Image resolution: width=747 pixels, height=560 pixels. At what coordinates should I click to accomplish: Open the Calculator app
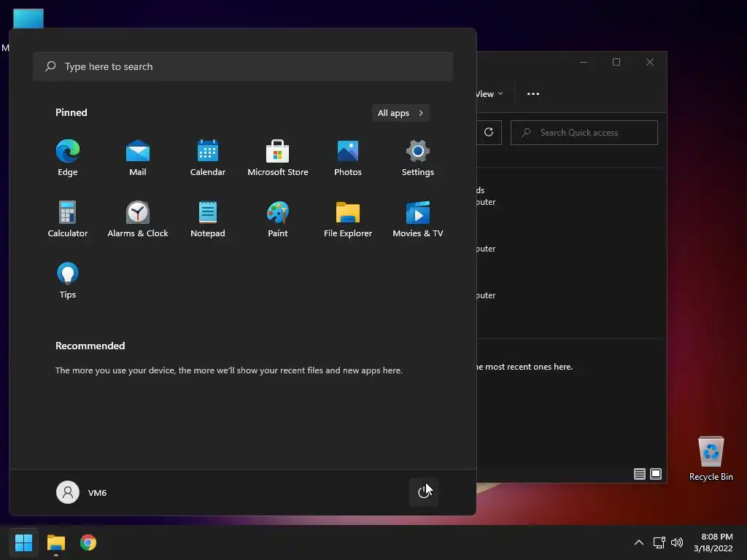[x=68, y=219]
